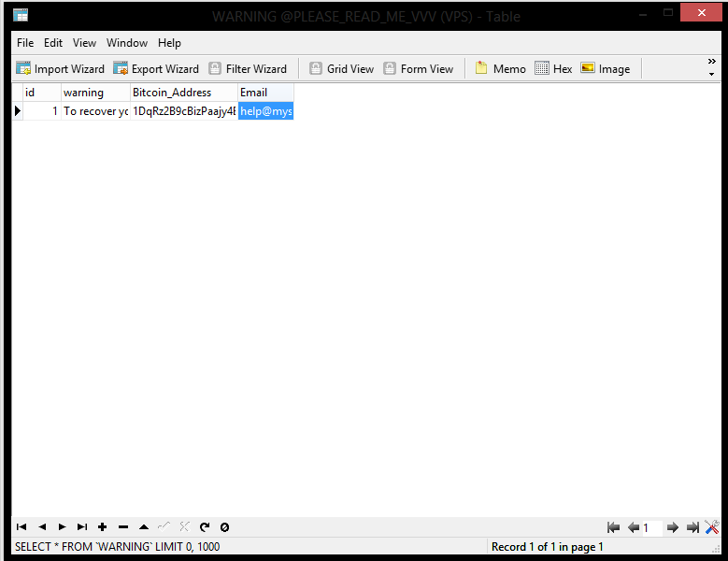This screenshot has height=561, width=728.
Task: Open the Image viewer
Action: click(x=606, y=69)
